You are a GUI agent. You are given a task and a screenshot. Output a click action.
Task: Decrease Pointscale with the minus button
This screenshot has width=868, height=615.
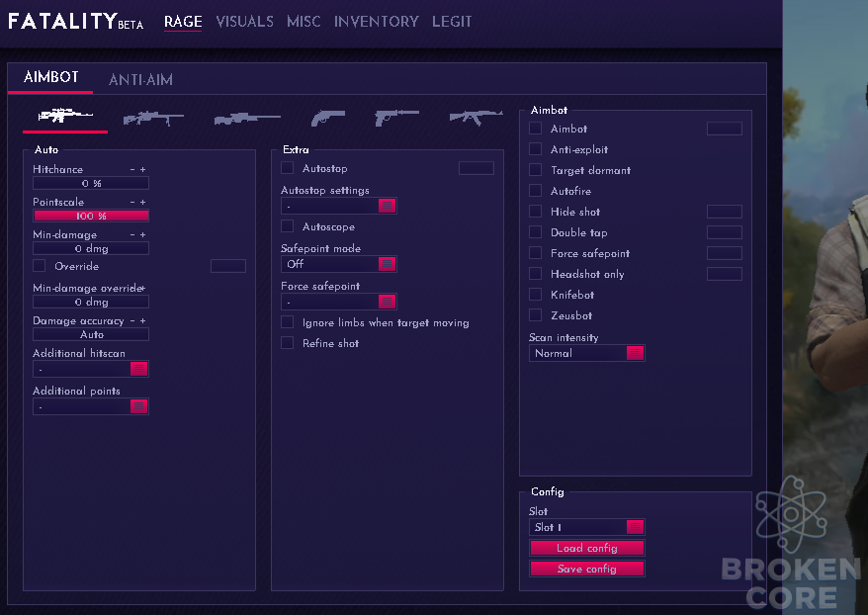click(132, 202)
